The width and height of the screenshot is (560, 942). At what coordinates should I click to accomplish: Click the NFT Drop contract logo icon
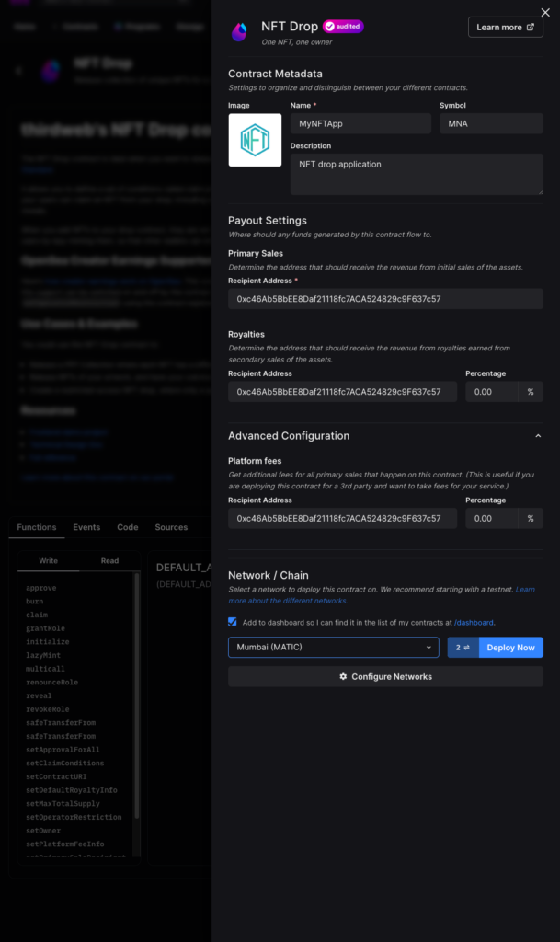pos(239,31)
